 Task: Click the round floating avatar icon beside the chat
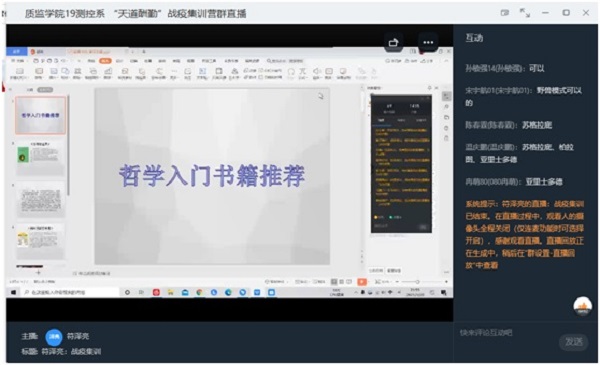pyautogui.click(x=582, y=306)
